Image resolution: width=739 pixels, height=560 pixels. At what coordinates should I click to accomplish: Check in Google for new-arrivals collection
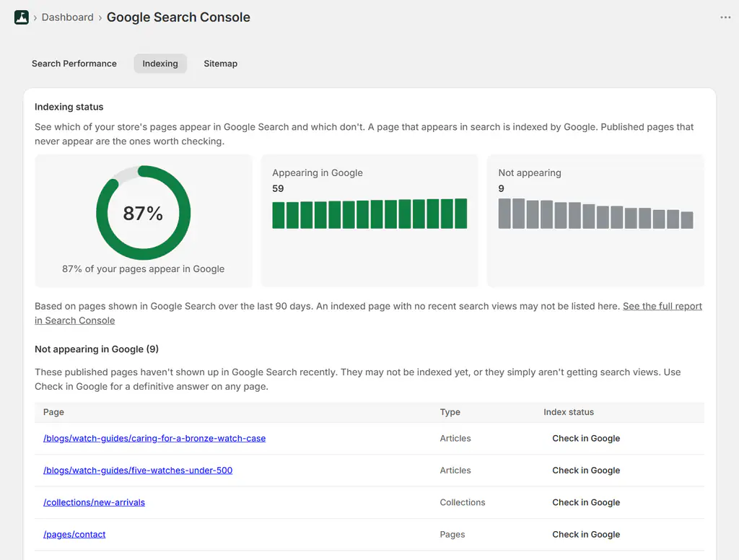pyautogui.click(x=586, y=502)
